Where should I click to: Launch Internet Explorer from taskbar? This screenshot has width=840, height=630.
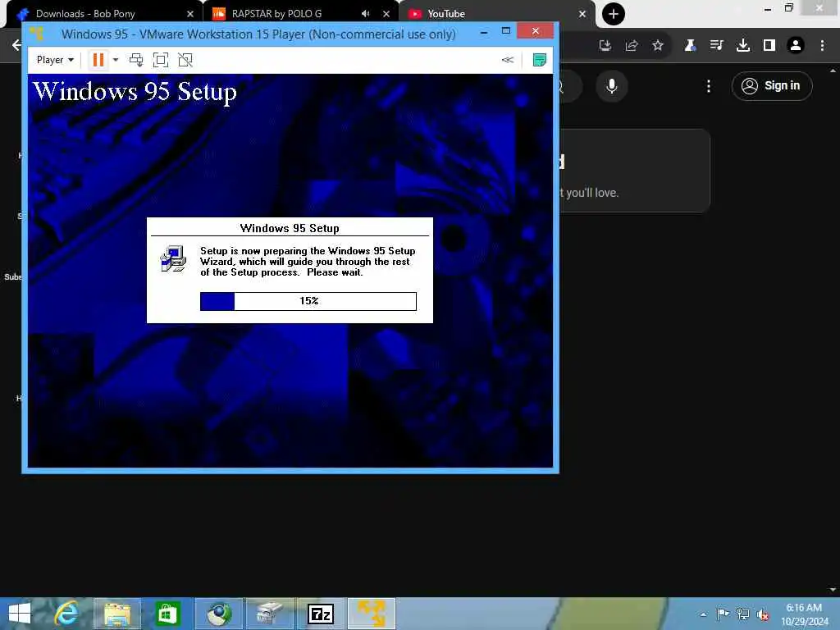(67, 614)
